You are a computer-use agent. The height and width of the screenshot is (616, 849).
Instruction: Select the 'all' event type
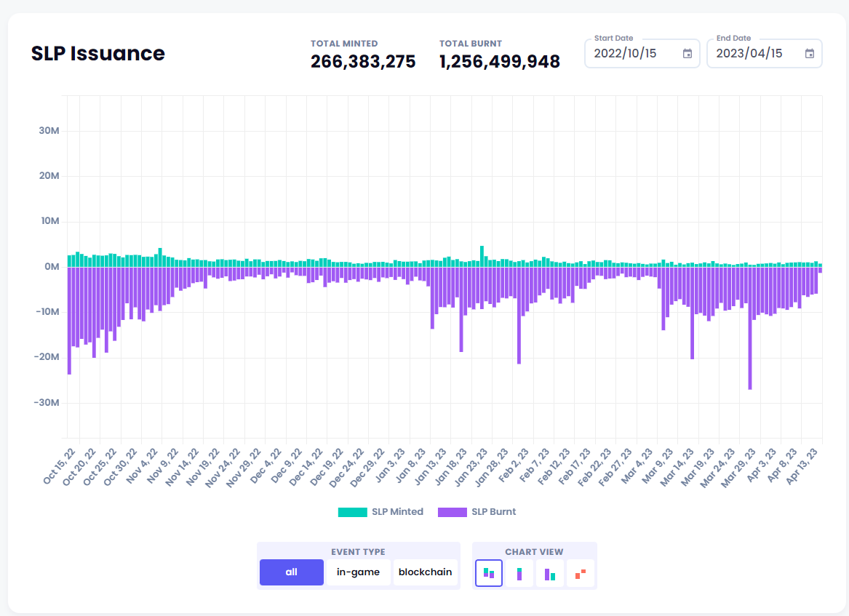pyautogui.click(x=291, y=572)
